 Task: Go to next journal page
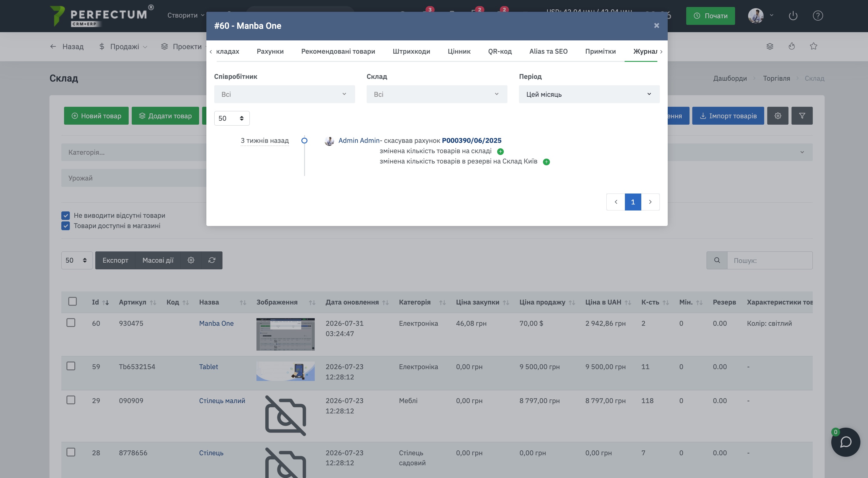click(x=650, y=202)
